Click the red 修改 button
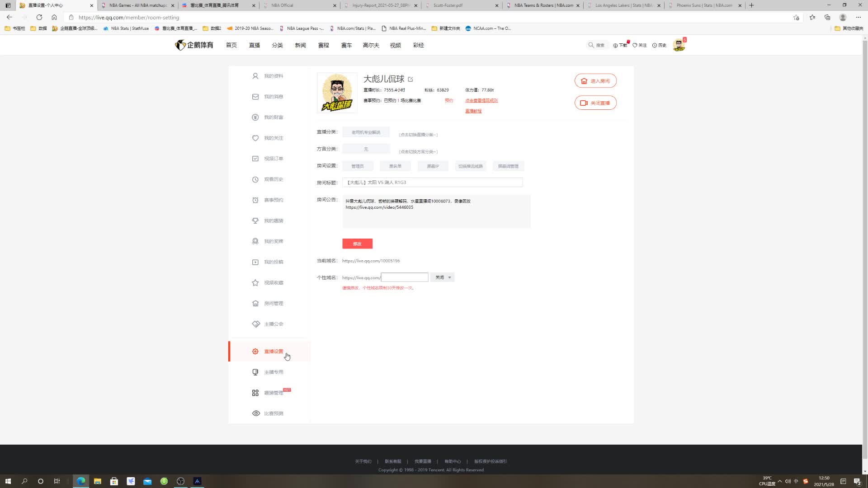 click(x=357, y=244)
